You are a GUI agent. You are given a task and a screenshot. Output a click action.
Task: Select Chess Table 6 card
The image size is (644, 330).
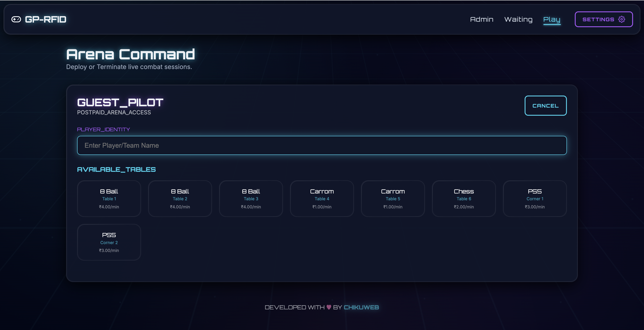(x=464, y=199)
